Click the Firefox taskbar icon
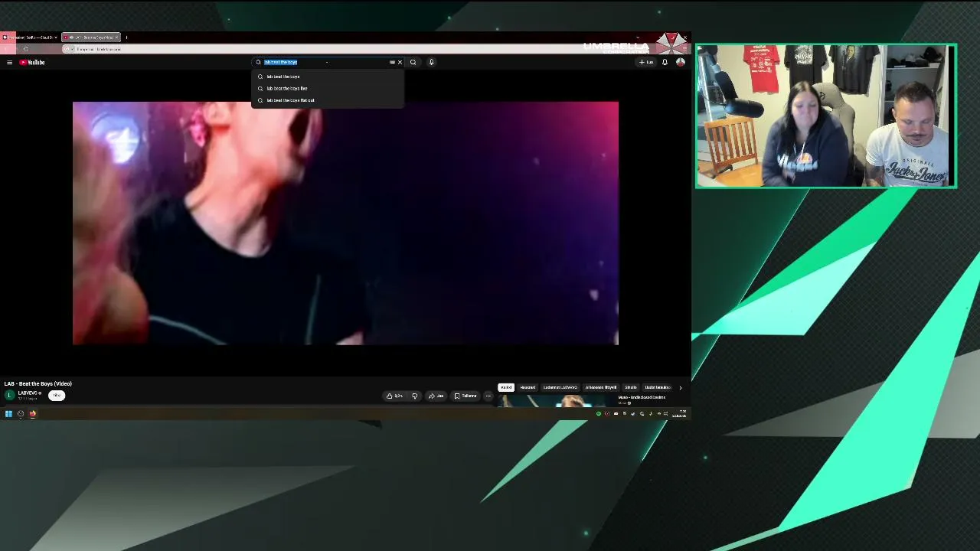980x551 pixels. pyautogui.click(x=33, y=414)
